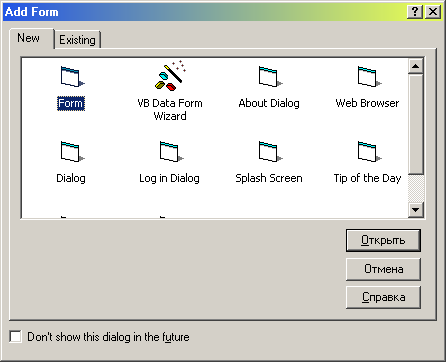Click the "Splash Screen" label text
The height and width of the screenshot is (362, 446).
tap(269, 178)
